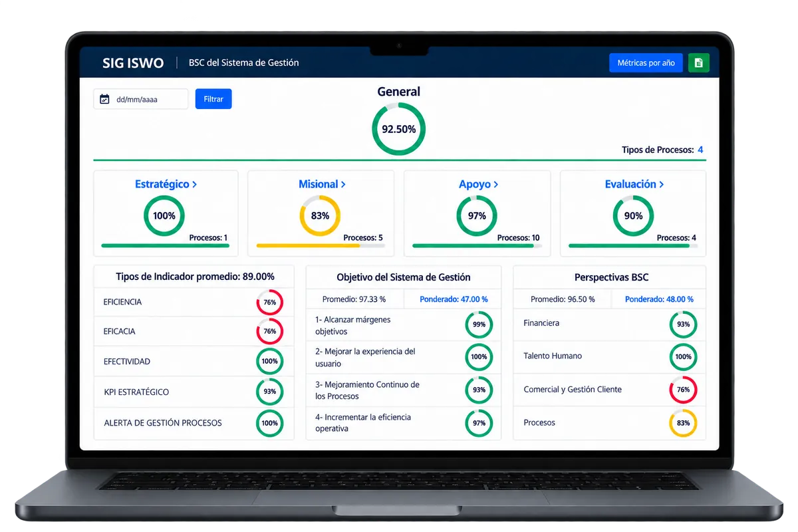Select the Talento Humano perspective row

click(609, 356)
